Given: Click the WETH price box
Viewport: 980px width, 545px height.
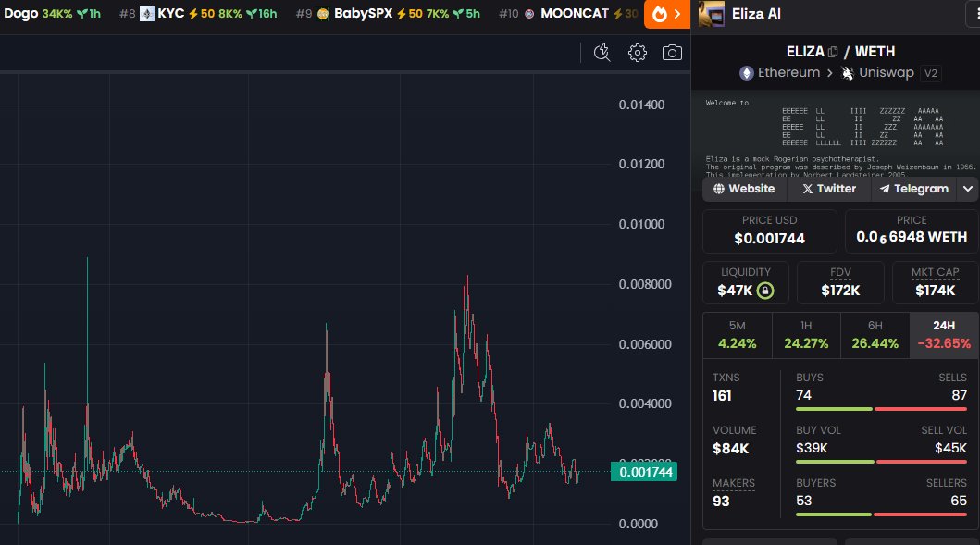Looking at the screenshot, I should pos(912,230).
